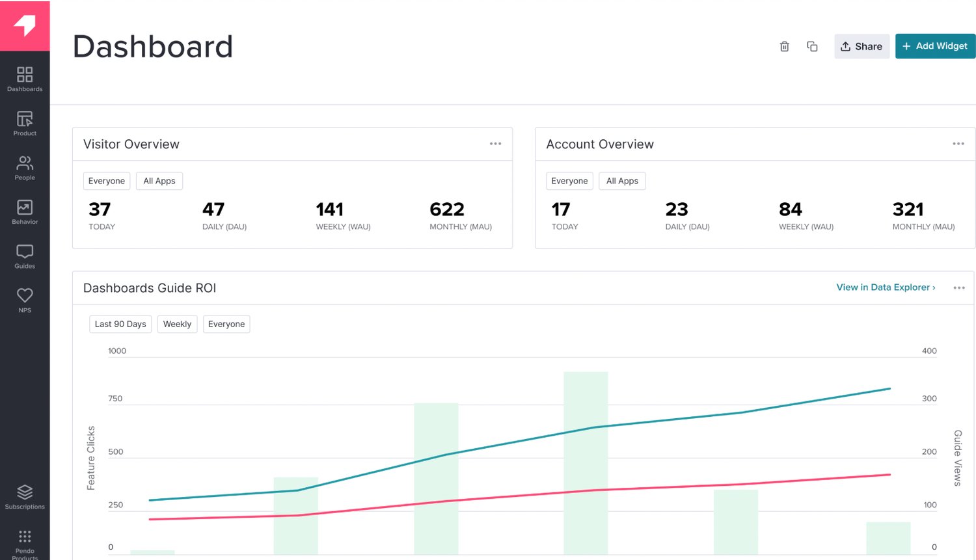The height and width of the screenshot is (560, 976).
Task: Click the Dashboard page title
Action: [x=153, y=46]
